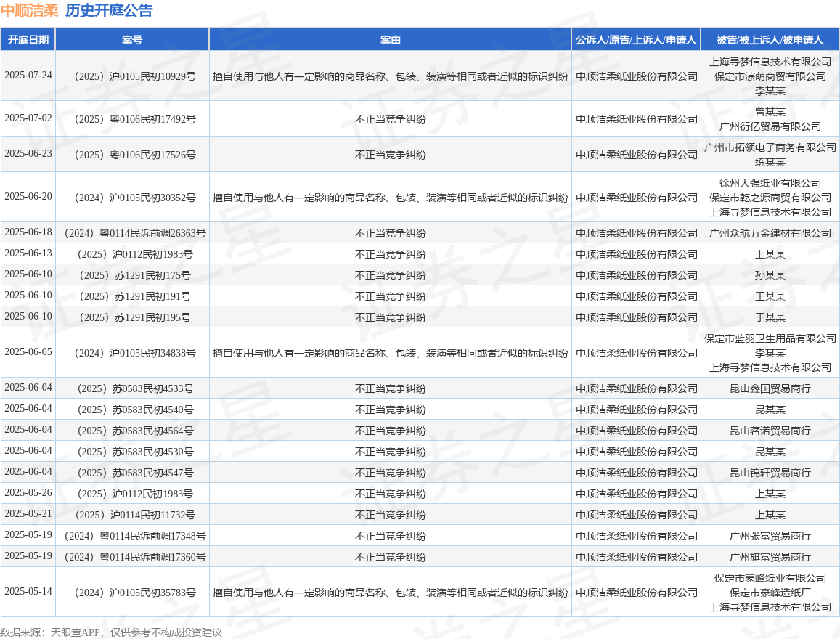Click defendant 于某某
The image size is (840, 639).
tap(770, 317)
